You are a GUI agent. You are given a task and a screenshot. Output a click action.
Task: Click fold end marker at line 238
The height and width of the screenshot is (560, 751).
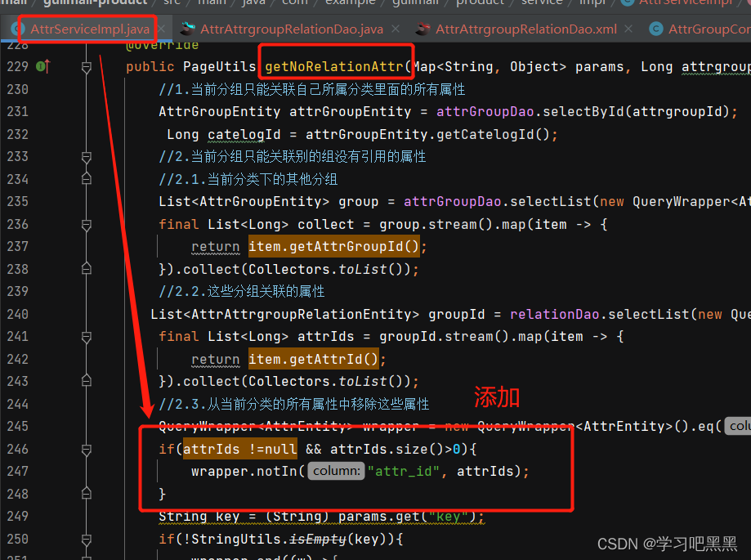tap(86, 269)
